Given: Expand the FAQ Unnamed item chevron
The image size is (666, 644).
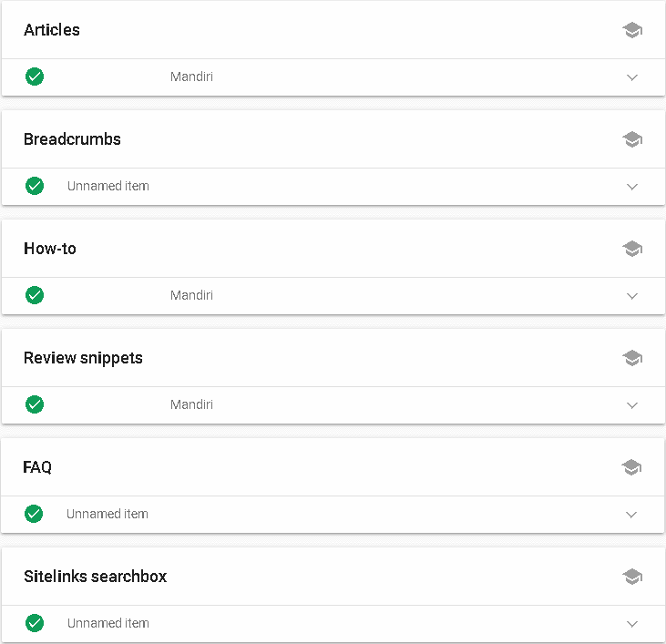Looking at the screenshot, I should pos(631,515).
